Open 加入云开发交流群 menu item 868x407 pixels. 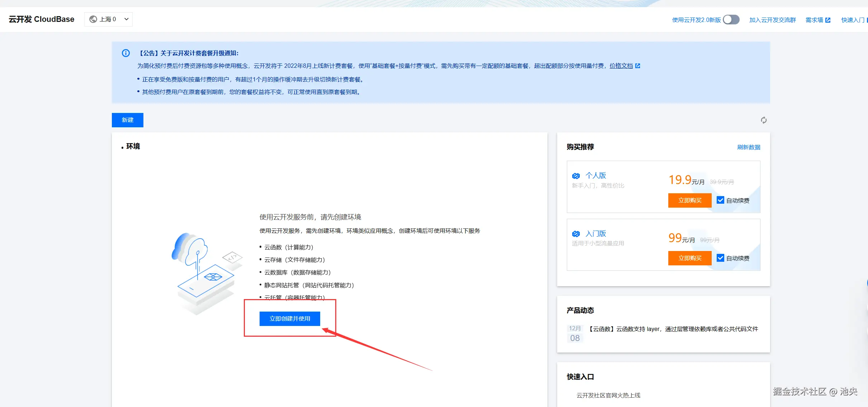coord(772,20)
